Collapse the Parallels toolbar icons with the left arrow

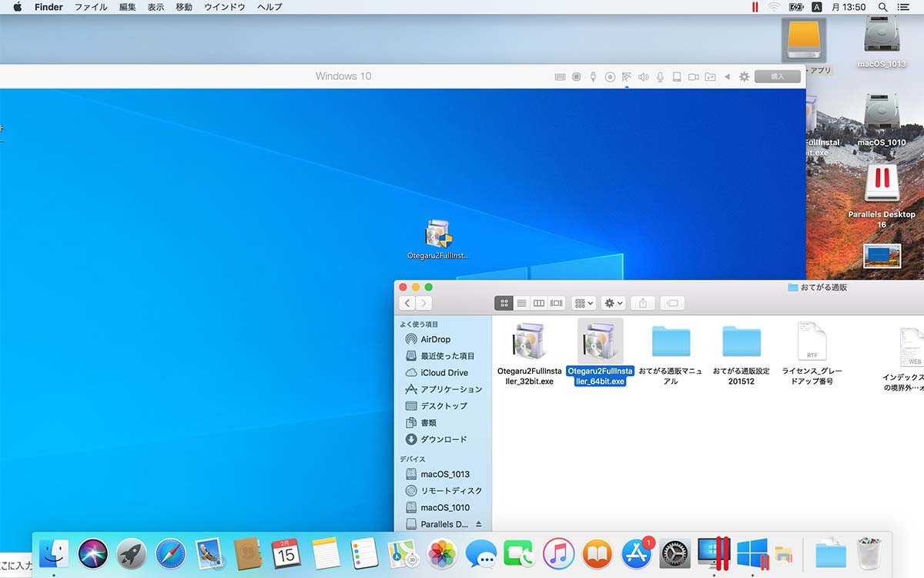point(728,77)
